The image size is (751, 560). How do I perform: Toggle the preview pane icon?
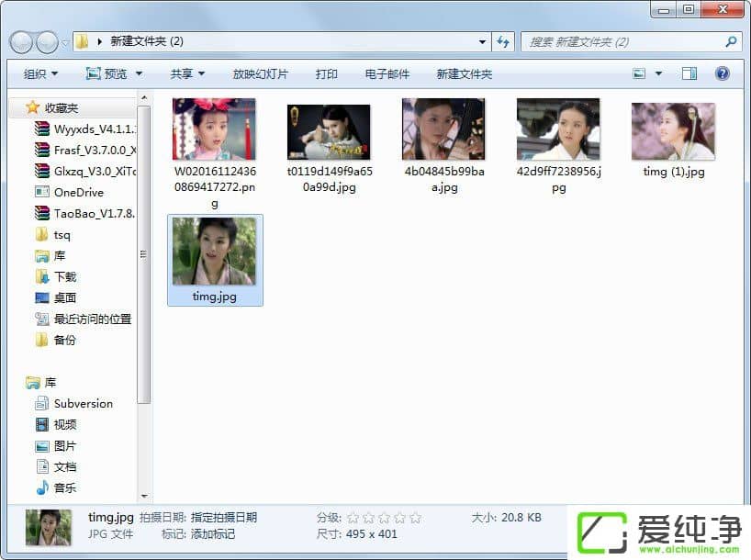pyautogui.click(x=689, y=73)
